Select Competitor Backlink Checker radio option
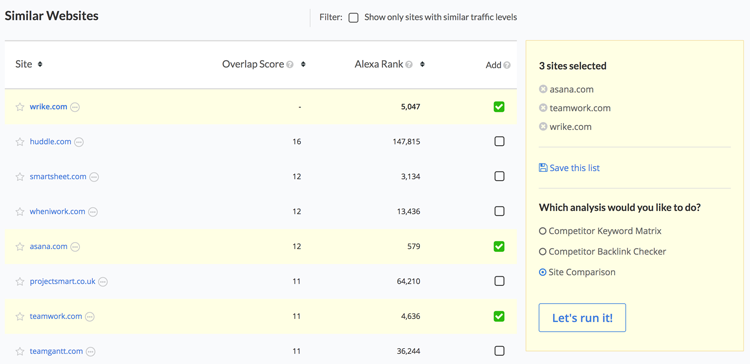750x364 pixels. (542, 252)
